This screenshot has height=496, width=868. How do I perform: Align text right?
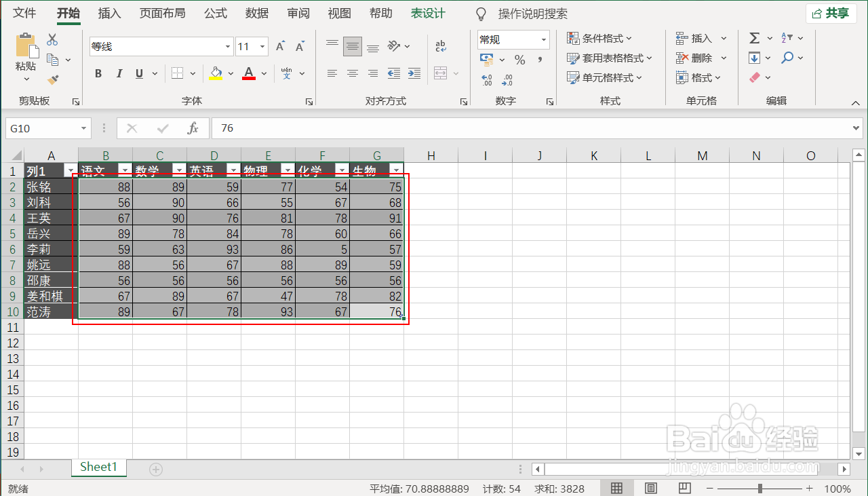(373, 73)
